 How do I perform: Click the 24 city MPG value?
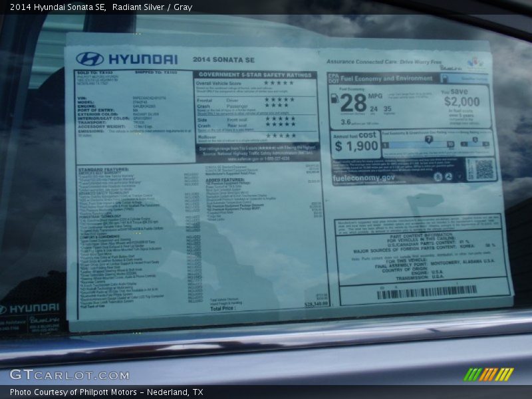374,109
